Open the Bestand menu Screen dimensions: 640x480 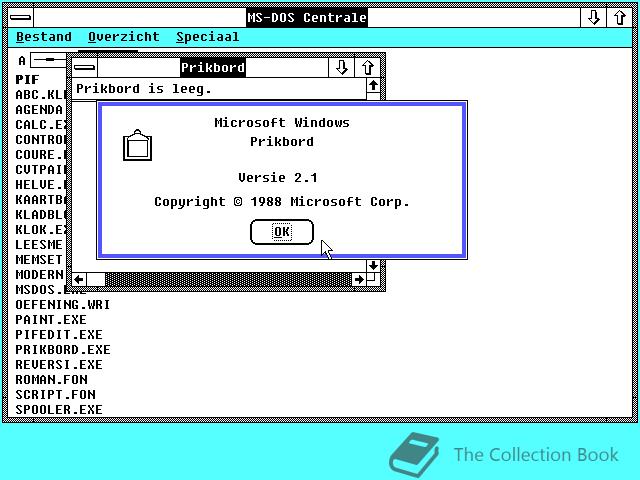[44, 37]
